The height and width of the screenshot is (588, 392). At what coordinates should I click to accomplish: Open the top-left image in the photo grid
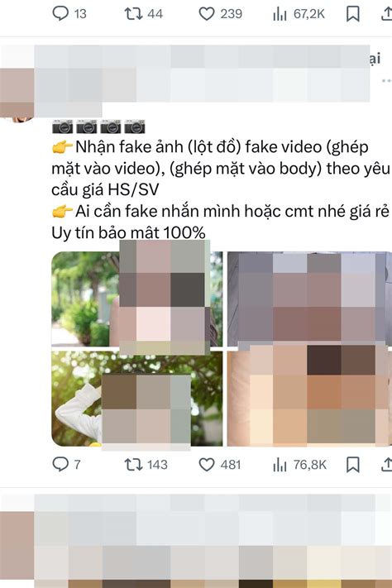(137, 299)
